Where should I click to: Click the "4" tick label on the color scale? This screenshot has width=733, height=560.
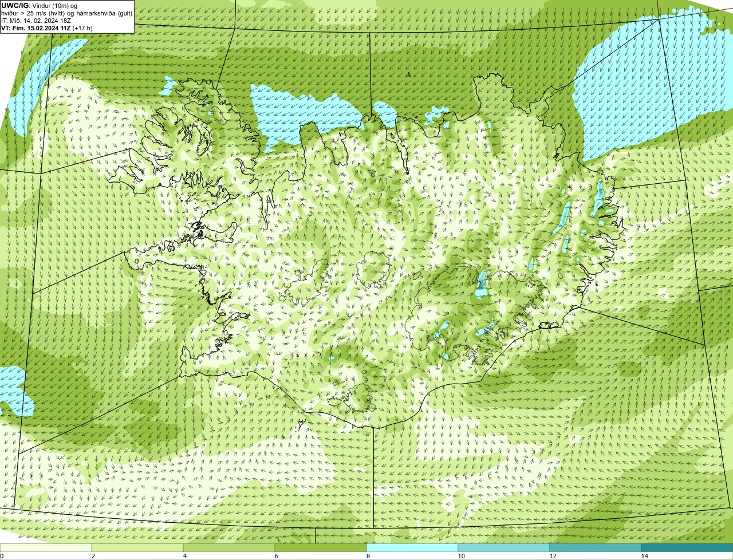point(184,556)
